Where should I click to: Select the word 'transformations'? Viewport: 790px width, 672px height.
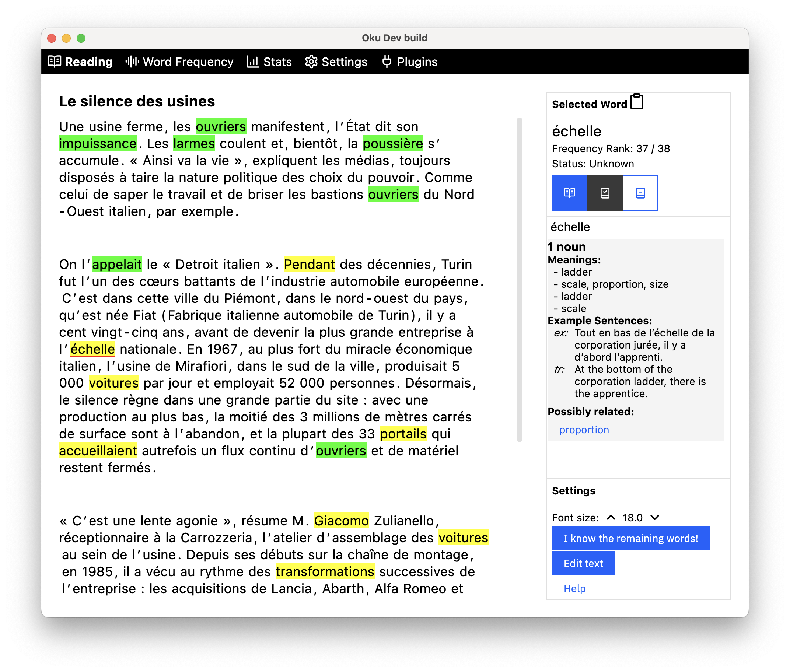point(325,571)
